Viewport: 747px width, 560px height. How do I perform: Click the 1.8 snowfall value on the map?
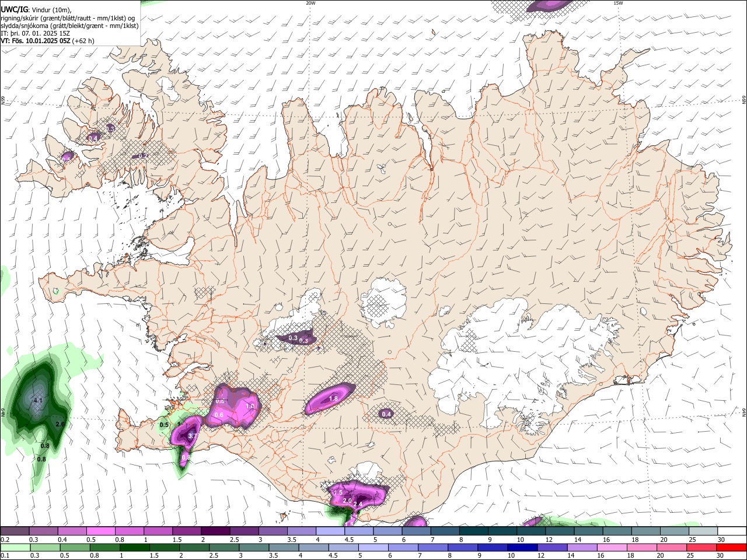334,398
